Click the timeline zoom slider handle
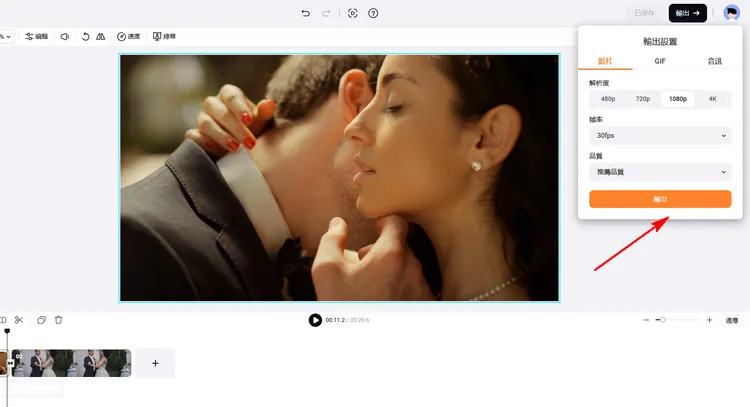The height and width of the screenshot is (407, 750). coord(662,319)
